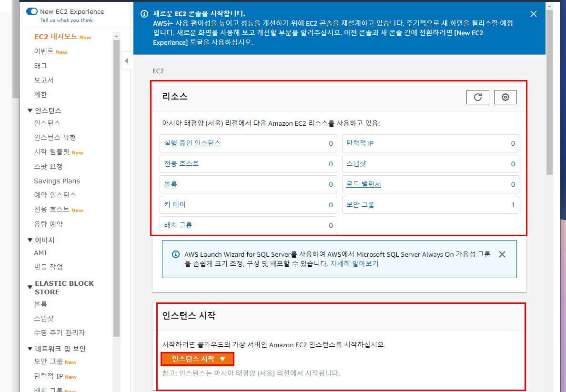Open the 볼륨 resource tile
Image resolution: width=566 pixels, height=392 pixels.
[x=248, y=184]
